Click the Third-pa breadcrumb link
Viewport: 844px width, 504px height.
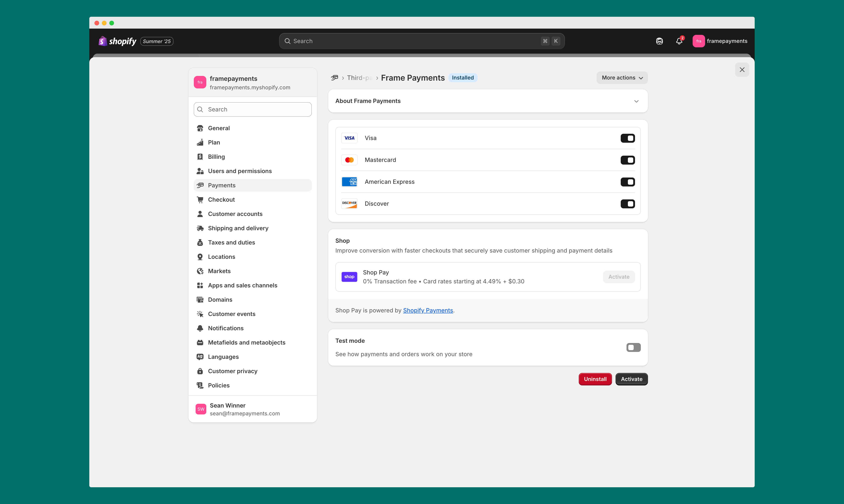pyautogui.click(x=359, y=78)
